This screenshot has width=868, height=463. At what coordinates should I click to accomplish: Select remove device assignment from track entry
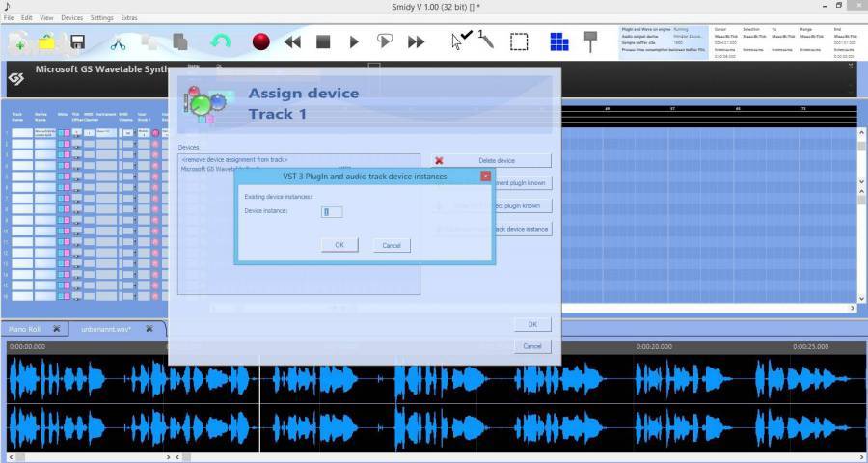[x=234, y=159]
